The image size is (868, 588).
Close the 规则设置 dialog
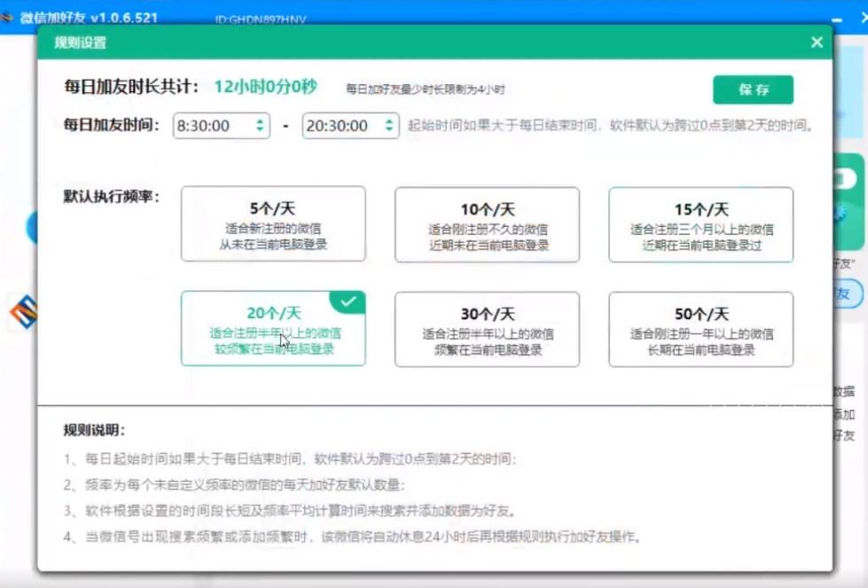pos(817,42)
